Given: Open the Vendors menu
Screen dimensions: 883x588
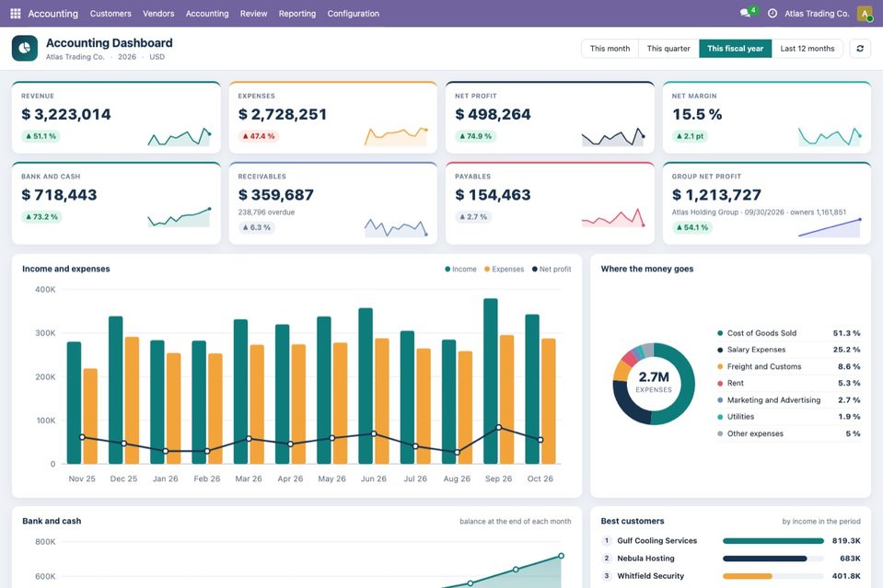Looking at the screenshot, I should [158, 14].
